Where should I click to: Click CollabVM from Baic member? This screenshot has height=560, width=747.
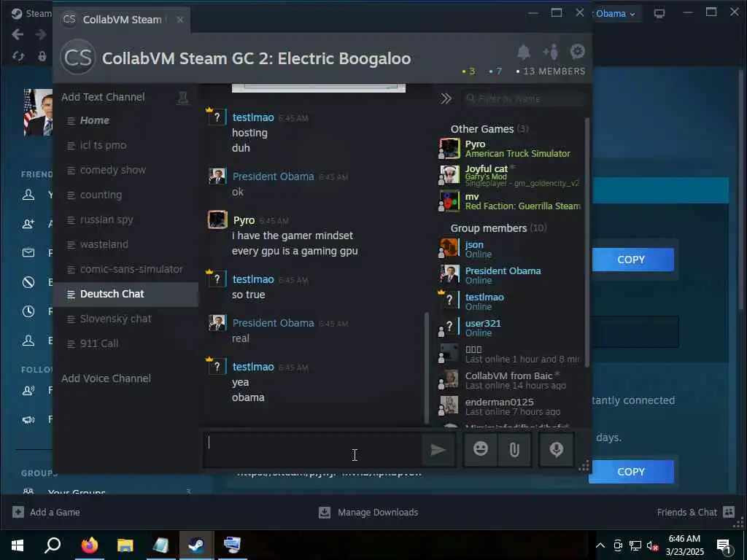(x=510, y=380)
